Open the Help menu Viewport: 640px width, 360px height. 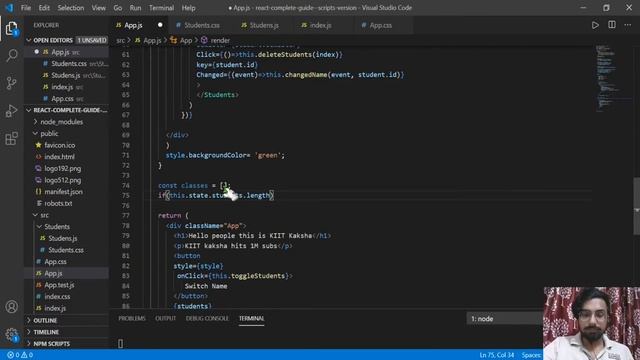(188, 8)
